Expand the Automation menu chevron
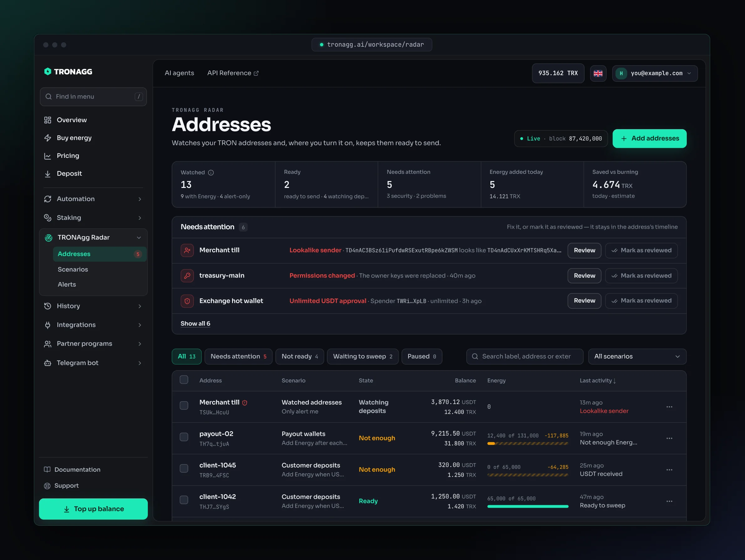The image size is (745, 560). 139,199
